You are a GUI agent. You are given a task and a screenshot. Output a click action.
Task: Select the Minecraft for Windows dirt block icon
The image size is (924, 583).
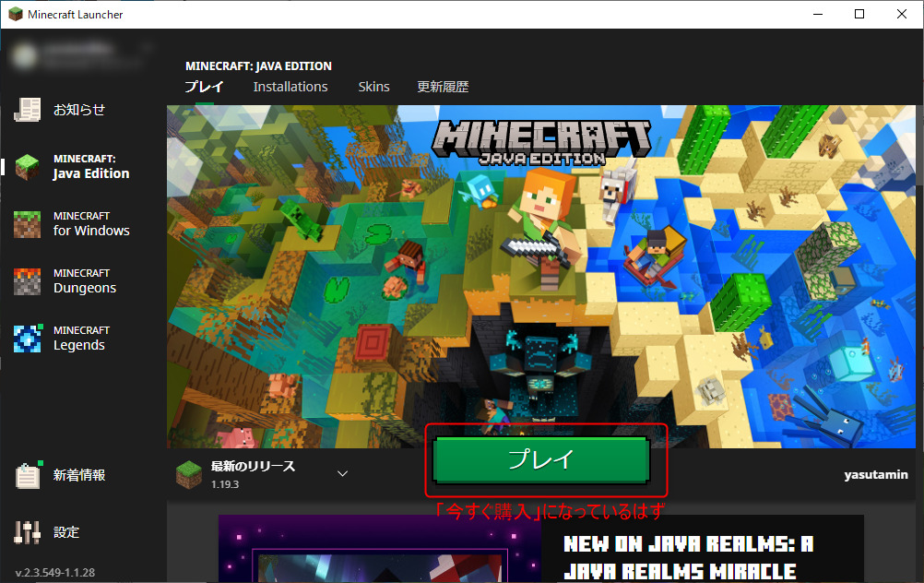[x=27, y=224]
